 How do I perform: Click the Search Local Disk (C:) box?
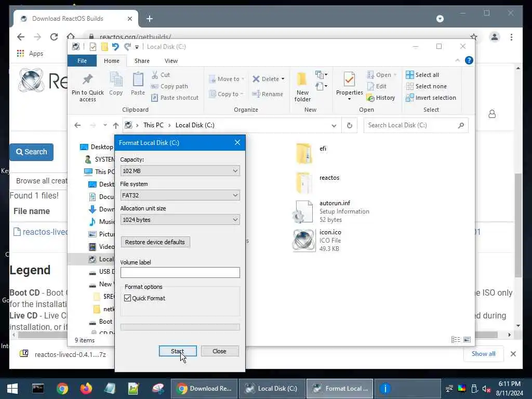click(416, 125)
